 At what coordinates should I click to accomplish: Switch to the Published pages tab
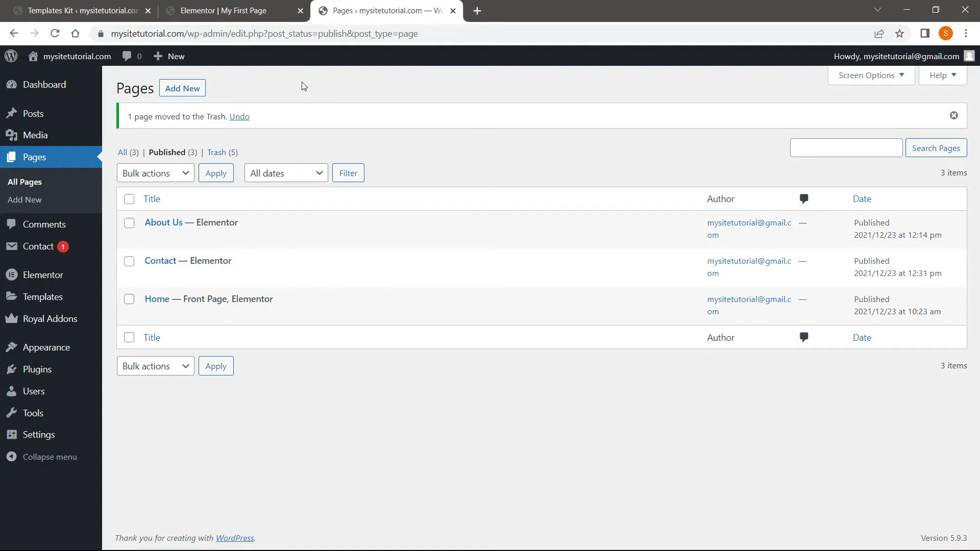click(x=167, y=152)
